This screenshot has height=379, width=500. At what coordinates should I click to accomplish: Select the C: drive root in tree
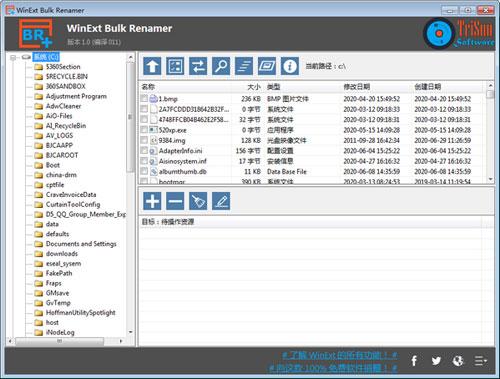pos(46,57)
